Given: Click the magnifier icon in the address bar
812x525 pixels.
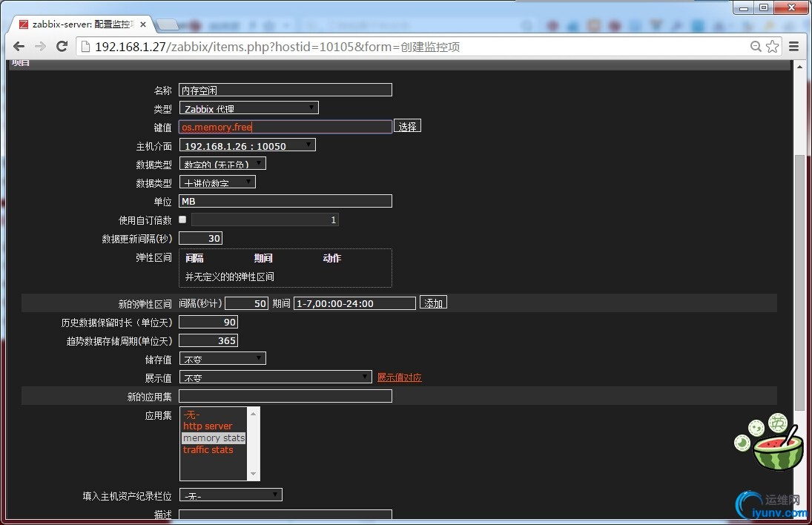Looking at the screenshot, I should [756, 47].
